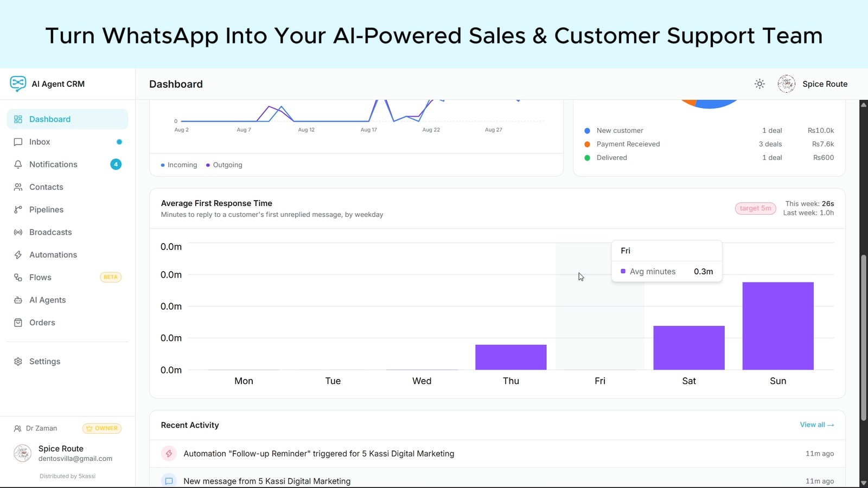This screenshot has width=868, height=488.
Task: Click the Orders bag icon
Action: [18, 323]
